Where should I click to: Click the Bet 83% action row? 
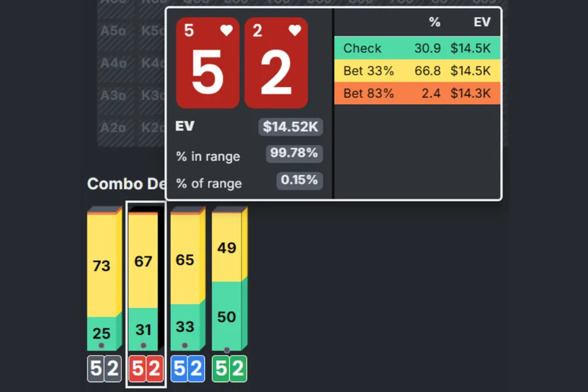point(417,94)
